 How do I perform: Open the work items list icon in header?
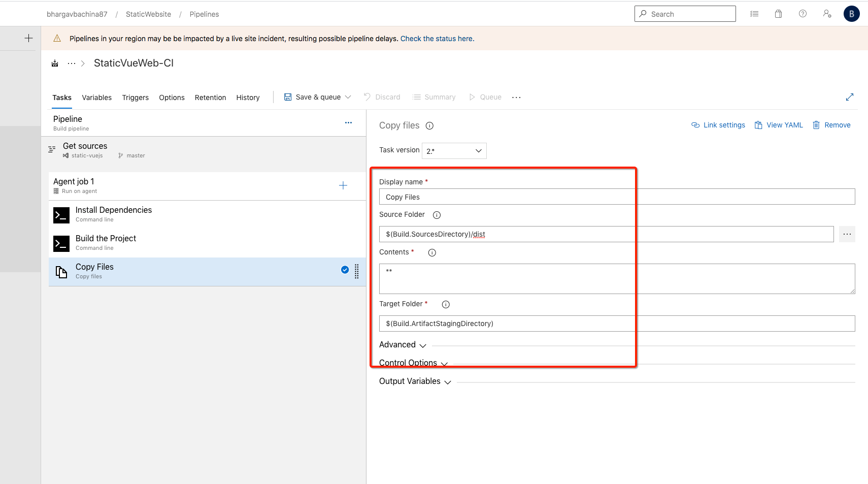(754, 14)
